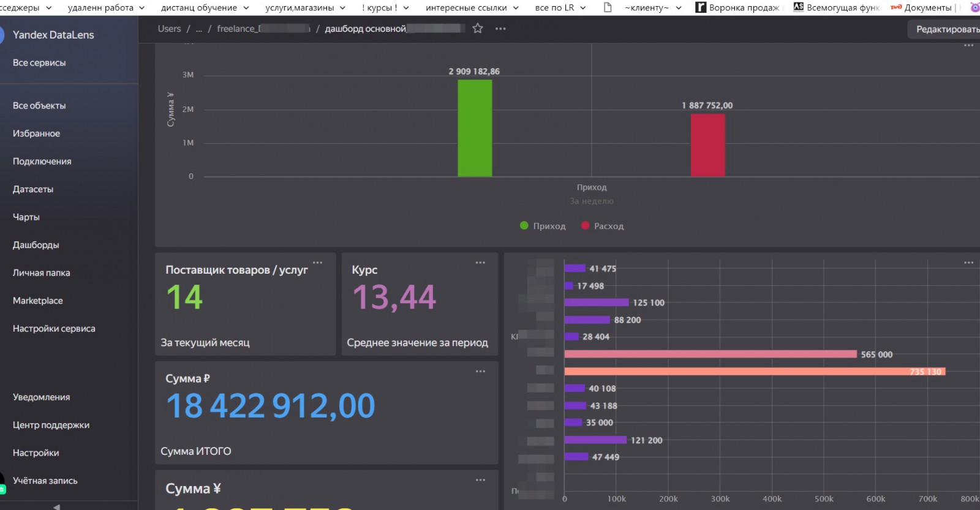Select the red Расход bar 1 887 752,00
This screenshot has width=980, height=510.
click(x=708, y=145)
